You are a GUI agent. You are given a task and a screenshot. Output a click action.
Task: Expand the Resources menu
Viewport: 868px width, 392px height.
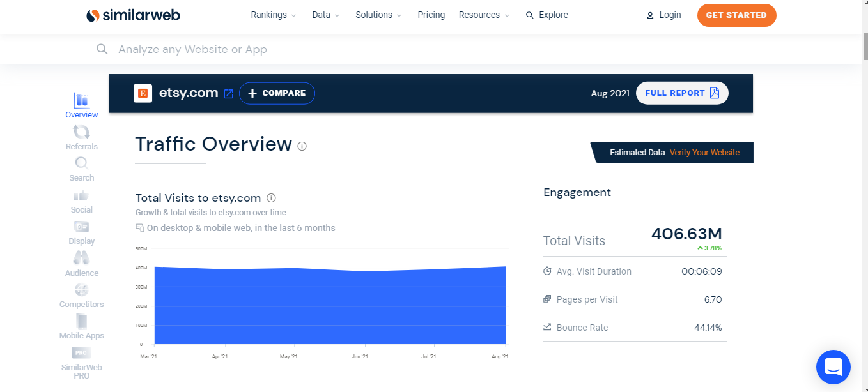pyautogui.click(x=484, y=15)
